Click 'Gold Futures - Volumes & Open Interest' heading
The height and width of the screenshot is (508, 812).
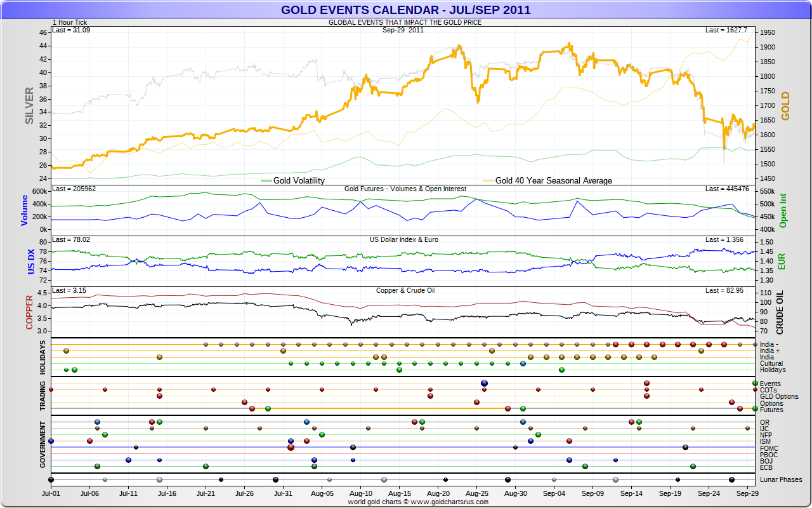(x=405, y=189)
